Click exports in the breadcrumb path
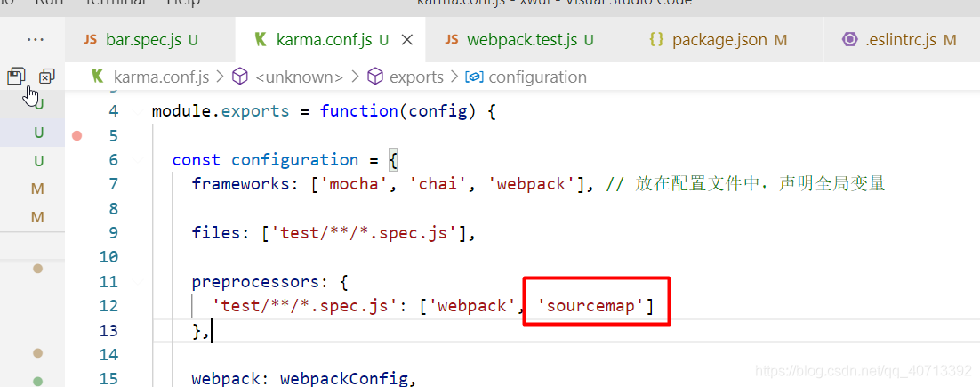 coord(416,77)
